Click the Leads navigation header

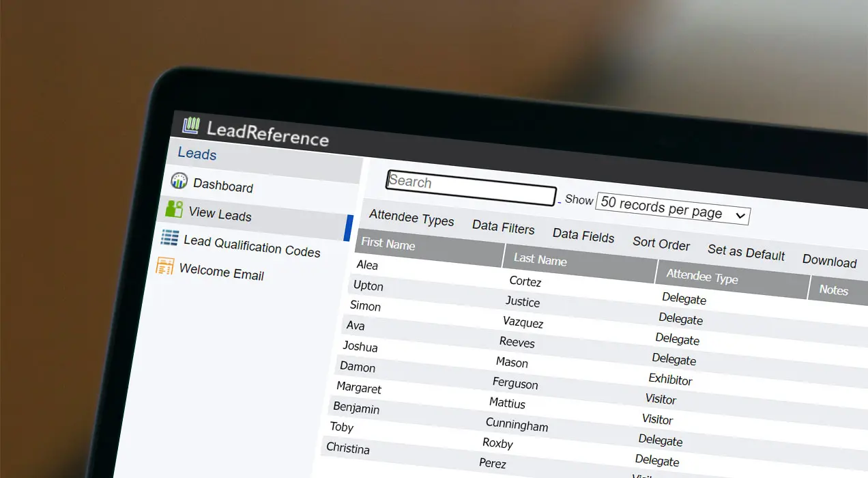click(x=197, y=154)
